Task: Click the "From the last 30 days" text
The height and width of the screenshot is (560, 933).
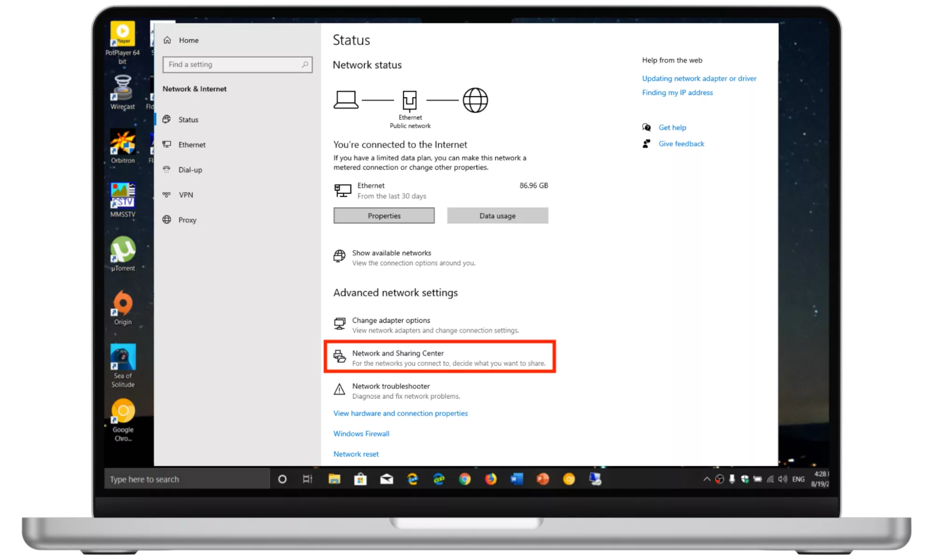Action: [392, 196]
